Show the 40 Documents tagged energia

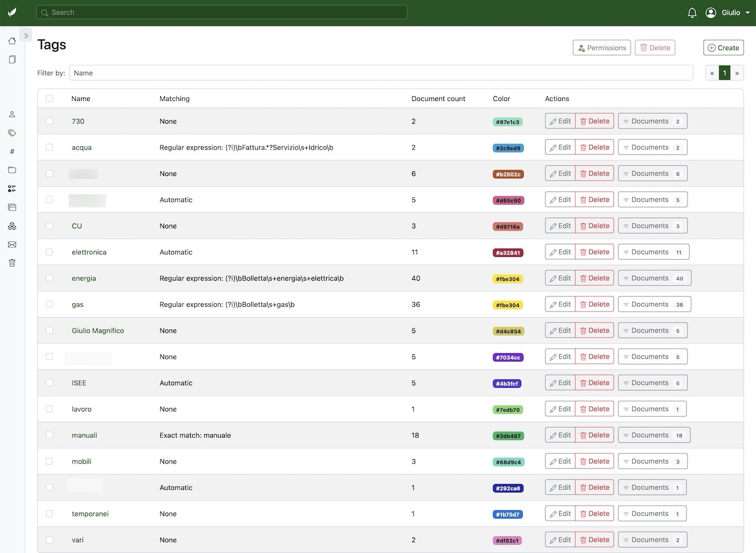pyautogui.click(x=654, y=278)
